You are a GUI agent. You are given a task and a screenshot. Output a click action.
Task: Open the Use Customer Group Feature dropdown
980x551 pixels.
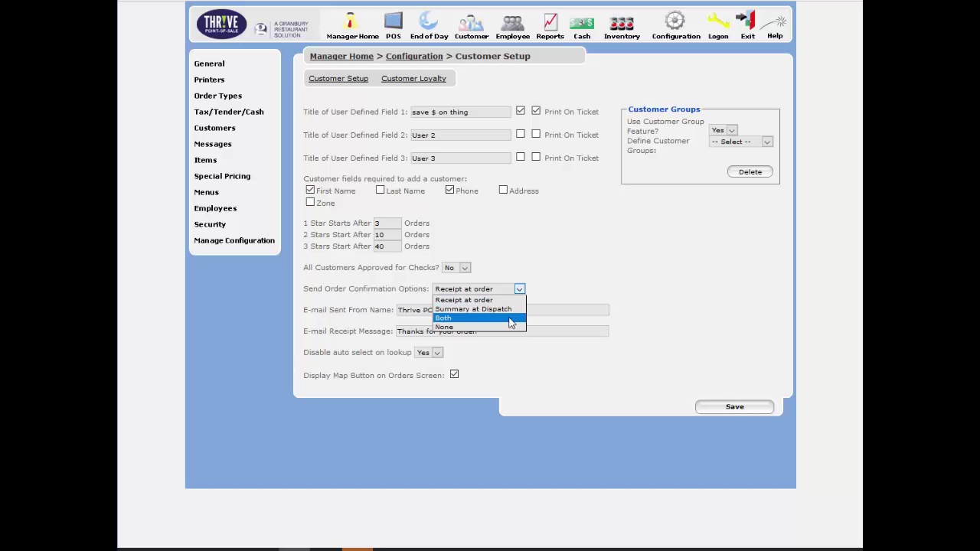click(x=724, y=130)
